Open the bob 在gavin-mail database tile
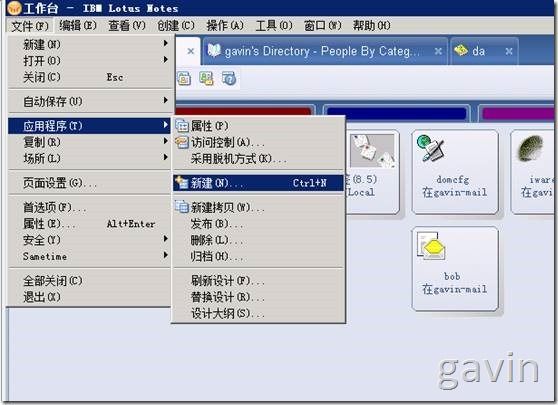The height and width of the screenshot is (405, 558). tap(455, 269)
